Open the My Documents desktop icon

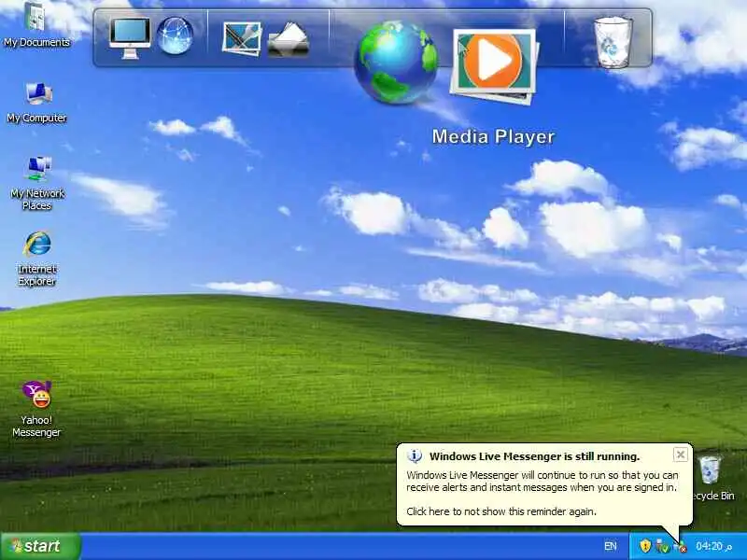click(36, 25)
